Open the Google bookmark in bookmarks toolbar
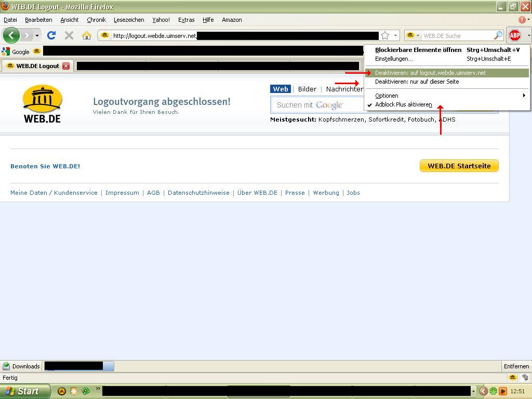 coord(16,51)
